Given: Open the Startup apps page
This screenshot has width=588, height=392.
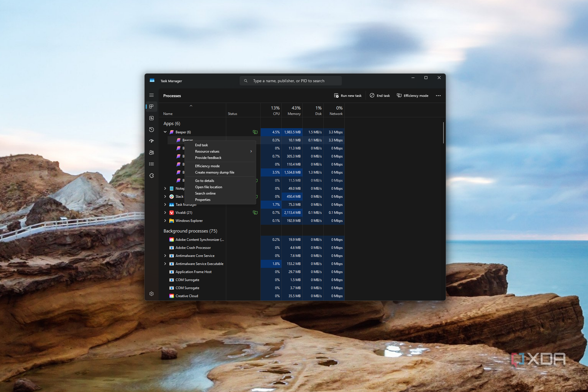Looking at the screenshot, I should click(x=151, y=141).
